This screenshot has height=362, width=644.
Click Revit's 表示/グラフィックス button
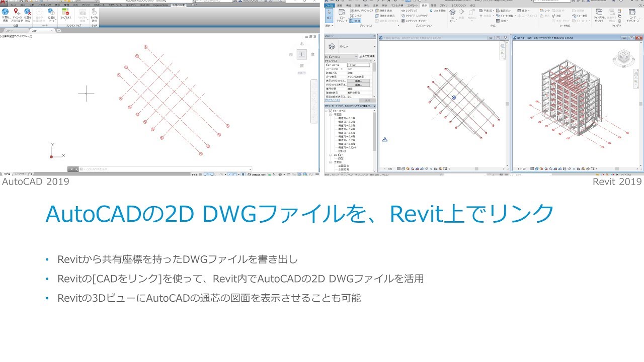point(362,10)
